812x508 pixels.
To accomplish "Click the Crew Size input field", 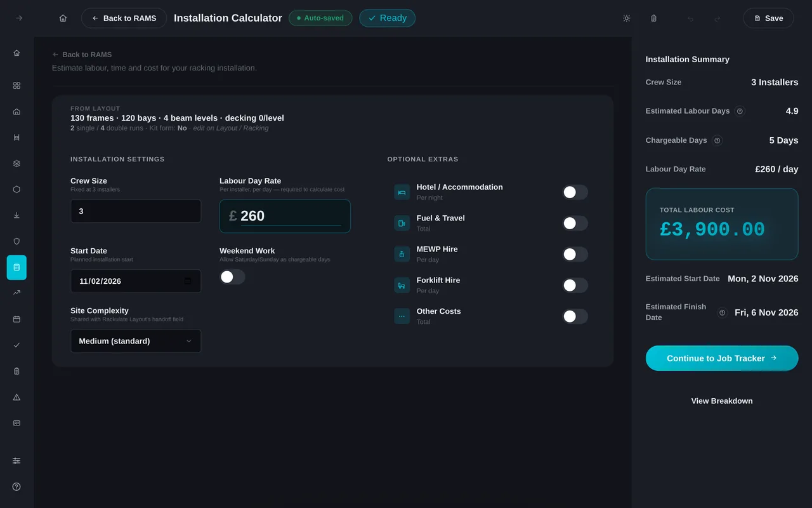I will [x=136, y=211].
